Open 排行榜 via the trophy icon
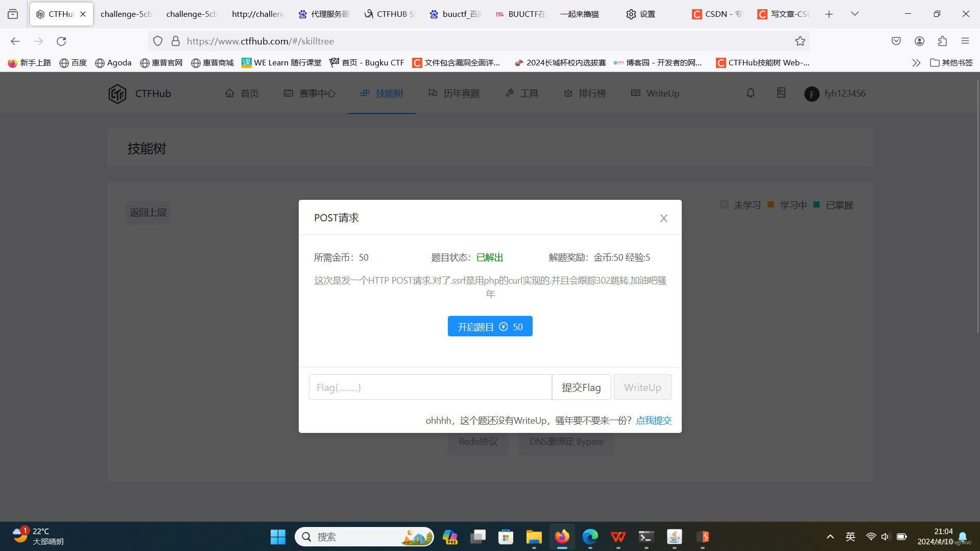 coord(567,93)
